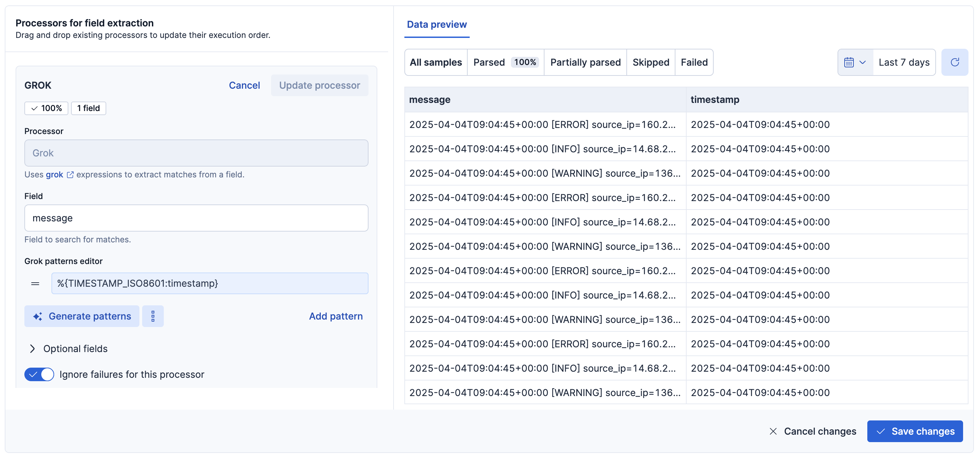Show the Failed samples filter
980x457 pixels.
tap(693, 62)
